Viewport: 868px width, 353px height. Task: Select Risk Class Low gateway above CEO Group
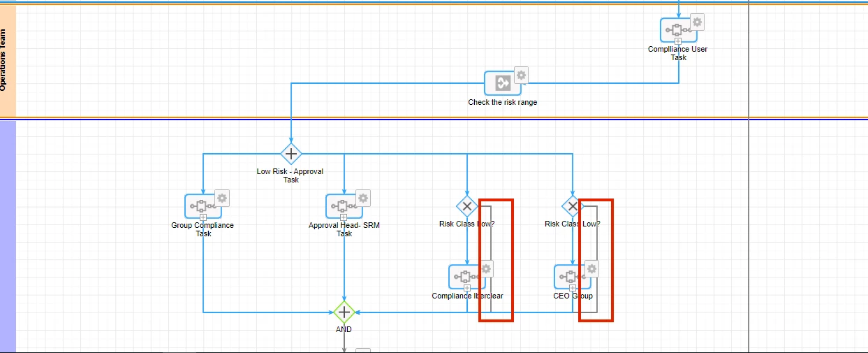point(573,206)
